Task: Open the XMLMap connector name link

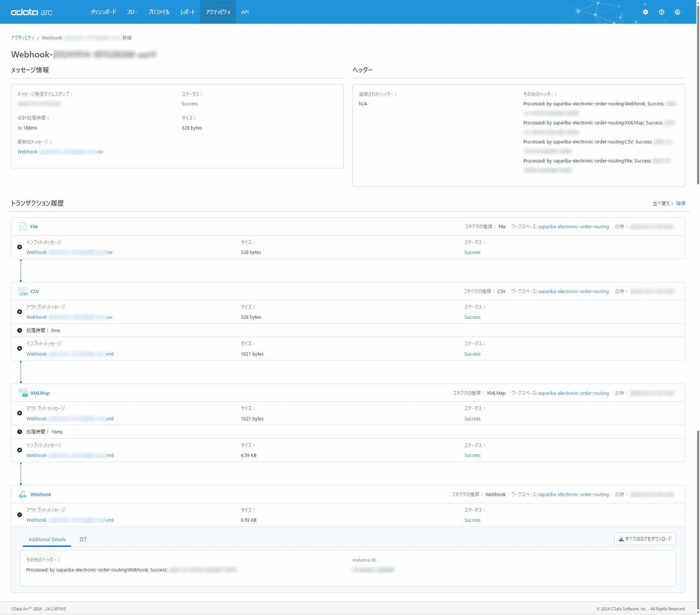Action: (40, 393)
